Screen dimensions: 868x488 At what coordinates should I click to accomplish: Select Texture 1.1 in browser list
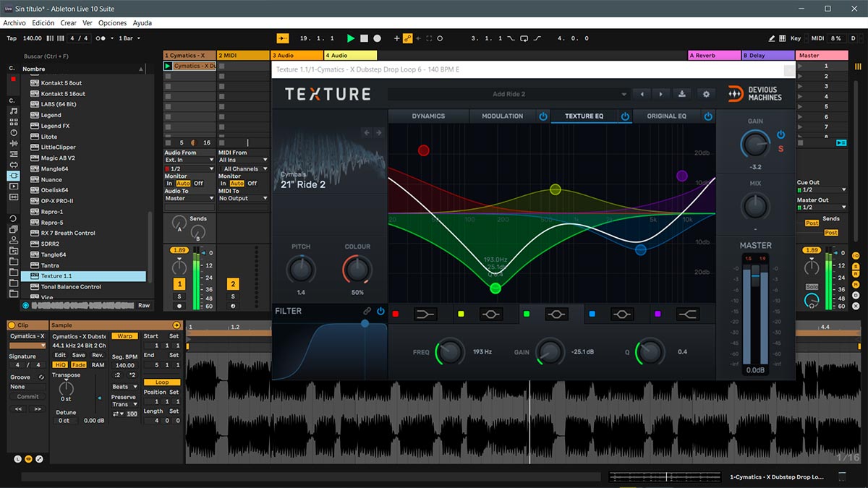[84, 276]
